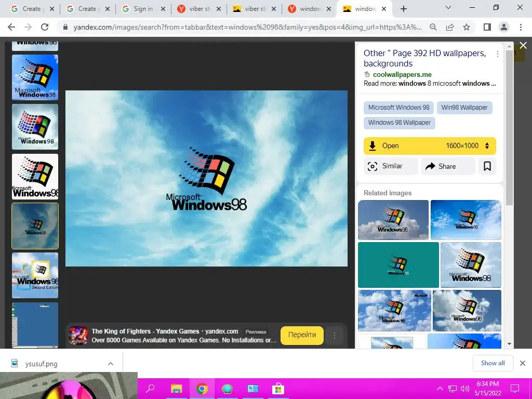Image resolution: width=532 pixels, height=399 pixels.
Task: Open the Chrome profile avatar
Action: [x=504, y=27]
